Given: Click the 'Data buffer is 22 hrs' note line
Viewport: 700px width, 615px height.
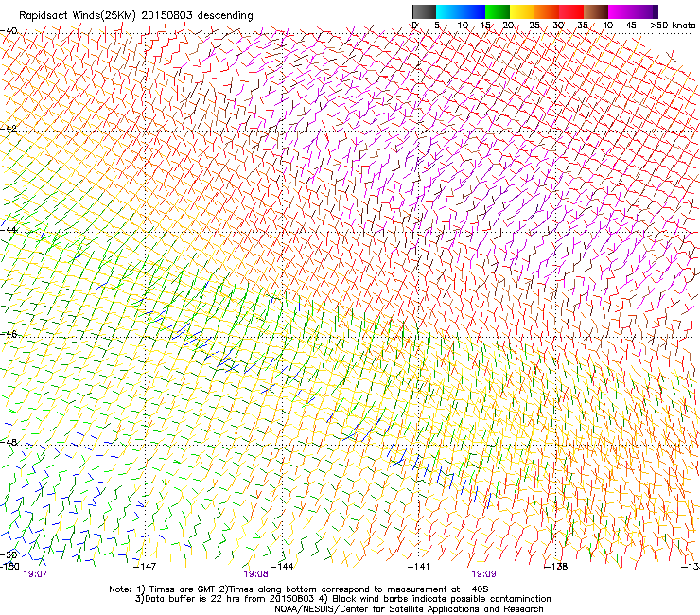Looking at the screenshot, I should coord(342,599).
